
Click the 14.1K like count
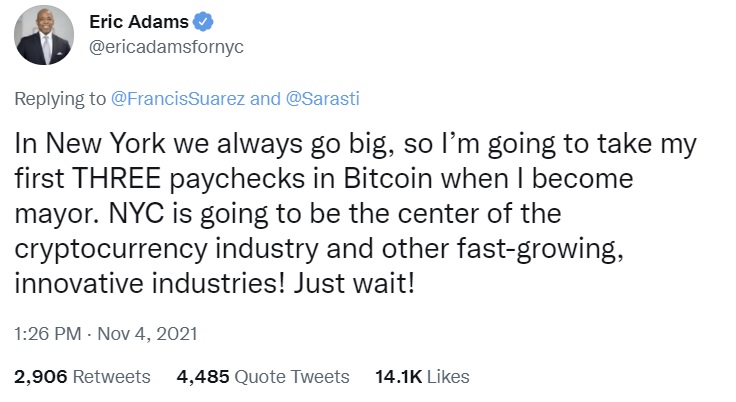click(x=399, y=377)
